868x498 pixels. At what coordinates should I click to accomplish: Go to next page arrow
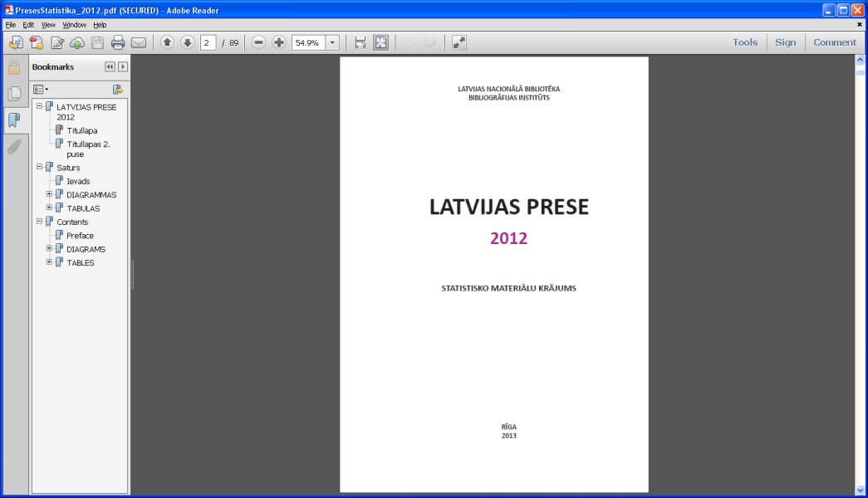point(187,42)
